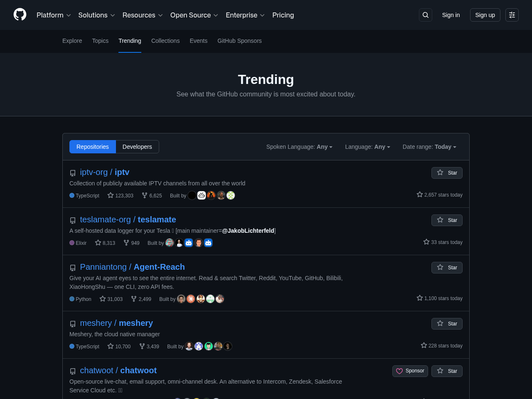This screenshot has height=399, width=532.
Task: Click the GitHub logo icon
Action: [20, 15]
